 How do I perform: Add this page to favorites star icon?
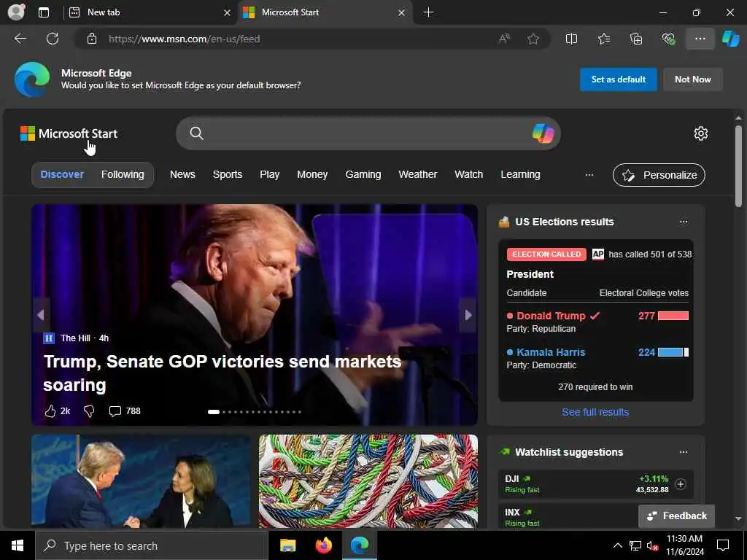click(x=533, y=39)
